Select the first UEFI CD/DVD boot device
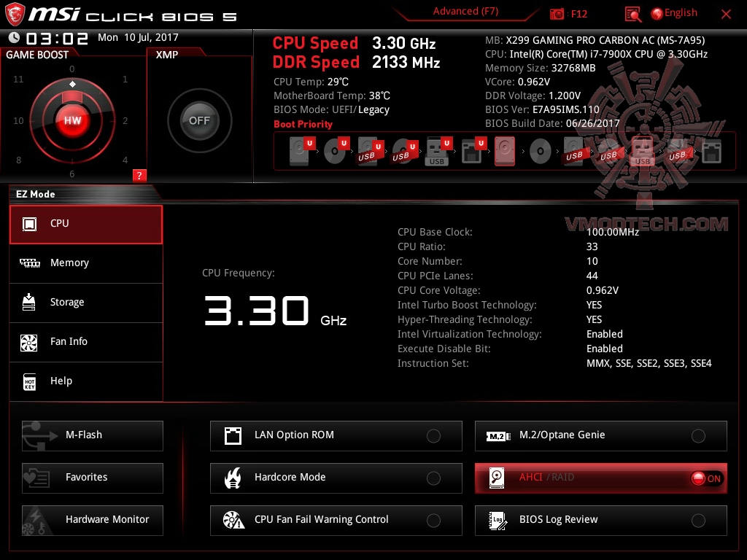 (336, 151)
